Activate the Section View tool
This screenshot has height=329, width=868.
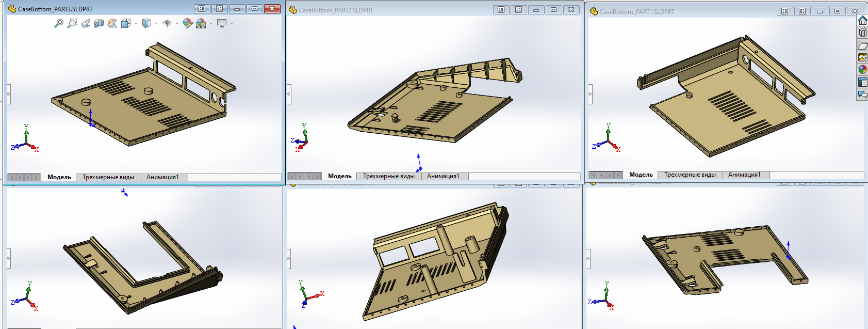tap(99, 23)
